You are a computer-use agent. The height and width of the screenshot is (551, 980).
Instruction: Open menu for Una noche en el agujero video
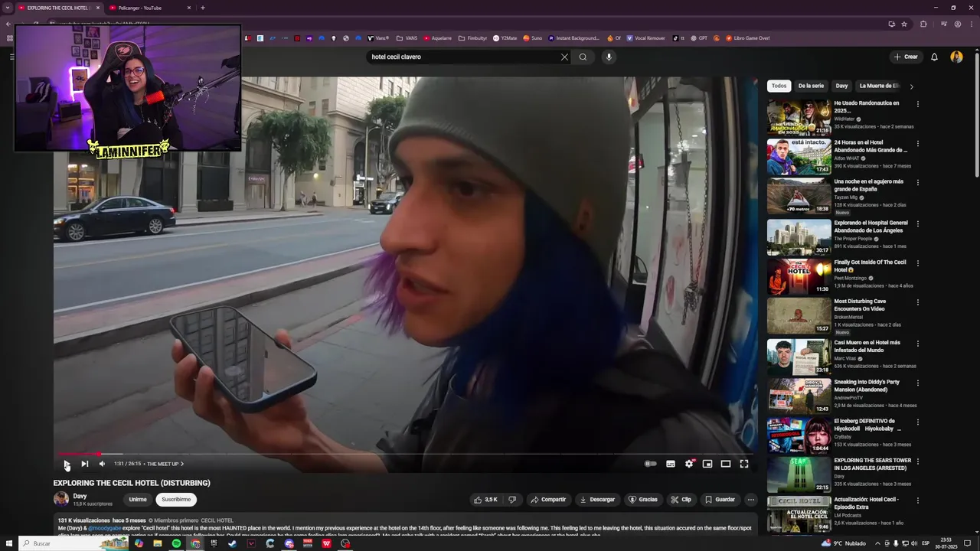pyautogui.click(x=917, y=183)
